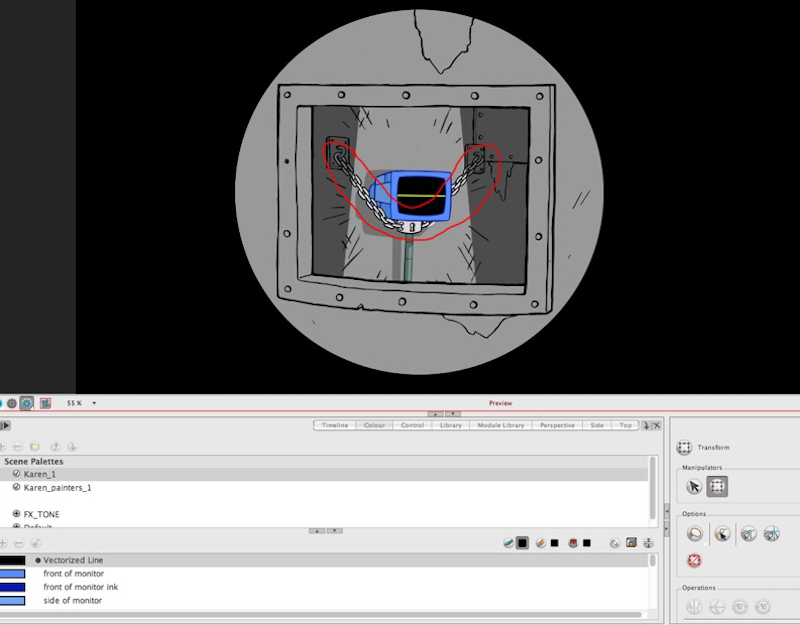Click the arrow icon right of the Top tab
The height and width of the screenshot is (625, 800).
(x=646, y=425)
